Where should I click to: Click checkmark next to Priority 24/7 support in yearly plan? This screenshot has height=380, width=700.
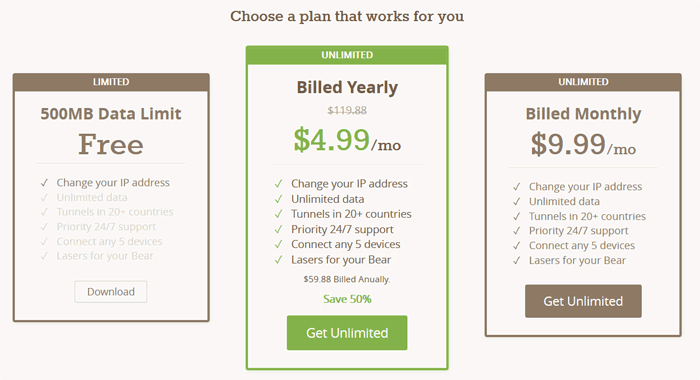coord(279,230)
